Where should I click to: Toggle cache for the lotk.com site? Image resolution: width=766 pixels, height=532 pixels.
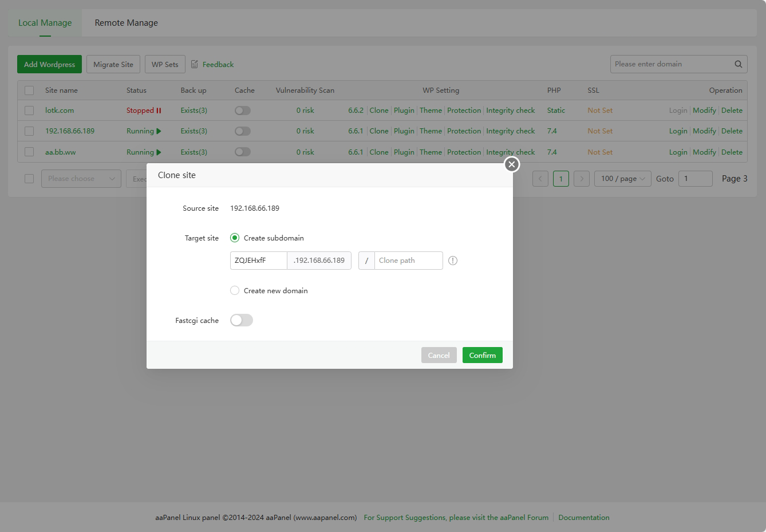[x=243, y=111]
